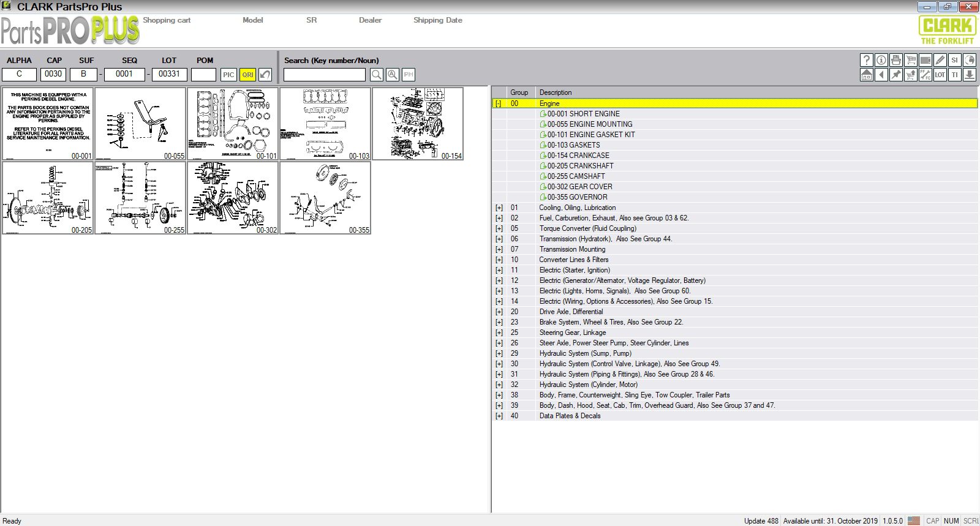Open 00-255 CAMSHAFT page

576,176
